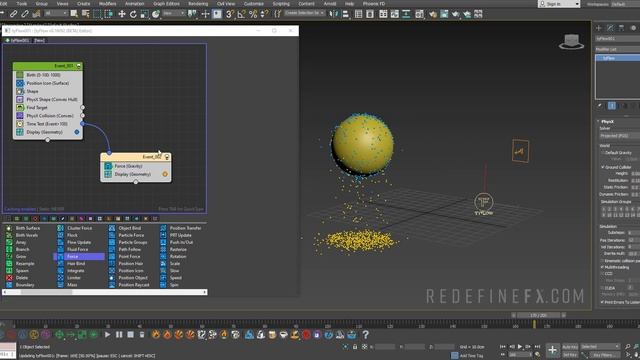Open the Graph Editors menu
This screenshot has height=360, width=640.
[x=166, y=4]
